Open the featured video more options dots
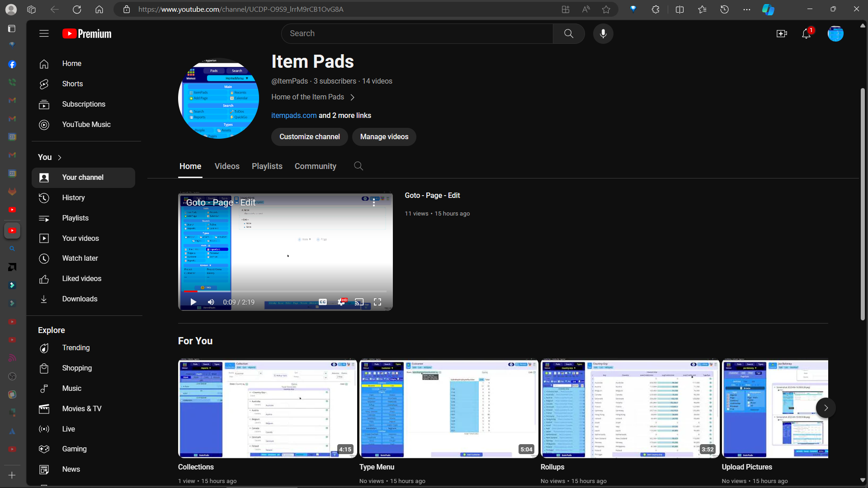Viewport: 868px width, 488px height. (x=374, y=203)
